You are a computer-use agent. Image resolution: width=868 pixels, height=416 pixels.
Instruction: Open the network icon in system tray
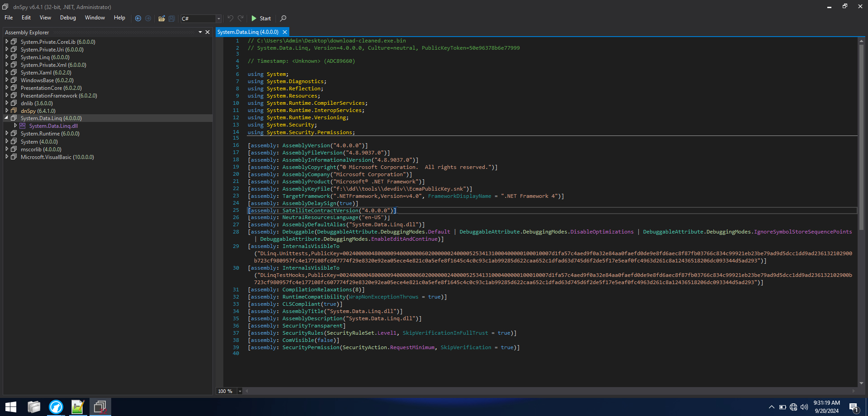pyautogui.click(x=793, y=407)
